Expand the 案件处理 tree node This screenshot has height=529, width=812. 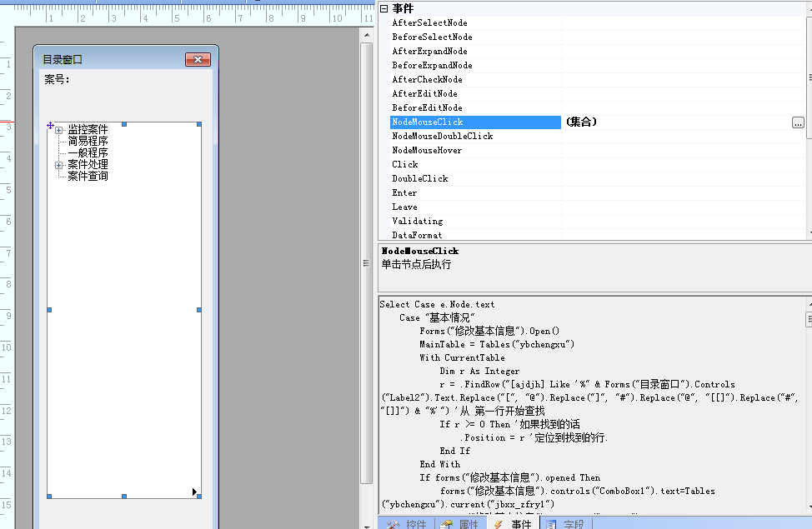59,165
